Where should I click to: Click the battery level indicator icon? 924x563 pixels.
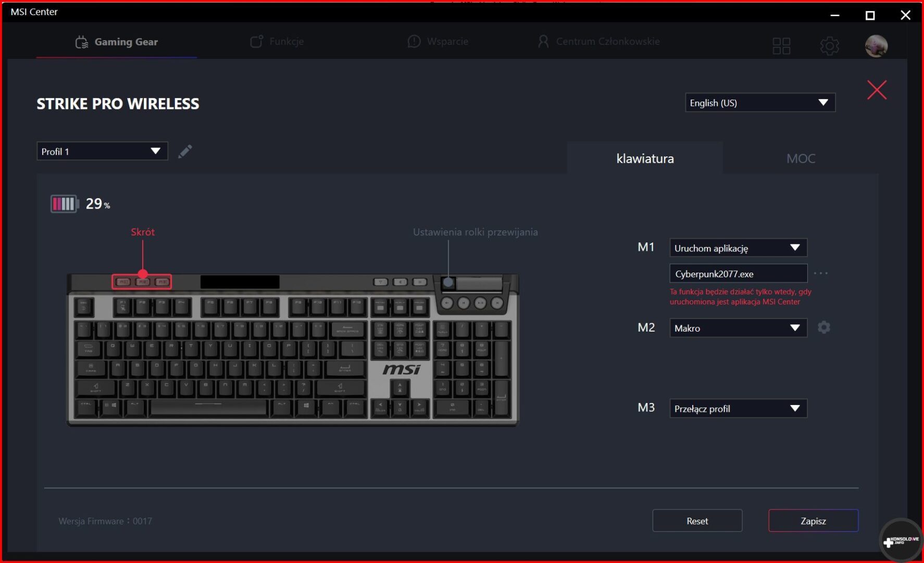[64, 203]
